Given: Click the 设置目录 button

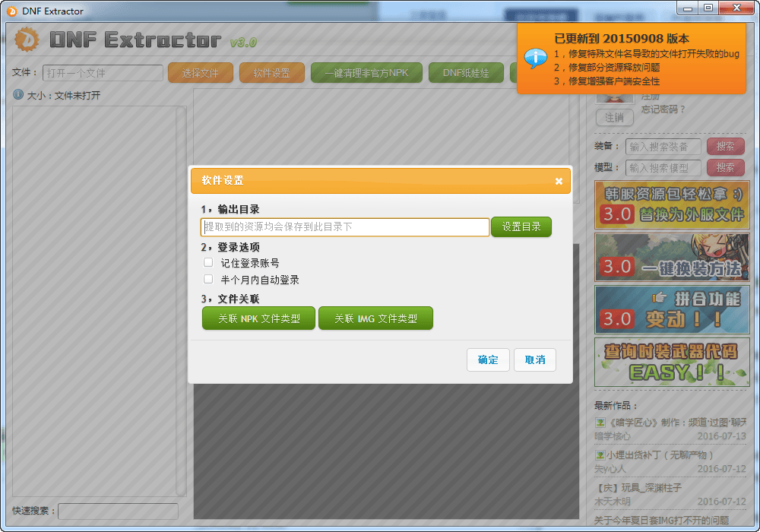Looking at the screenshot, I should [x=521, y=226].
